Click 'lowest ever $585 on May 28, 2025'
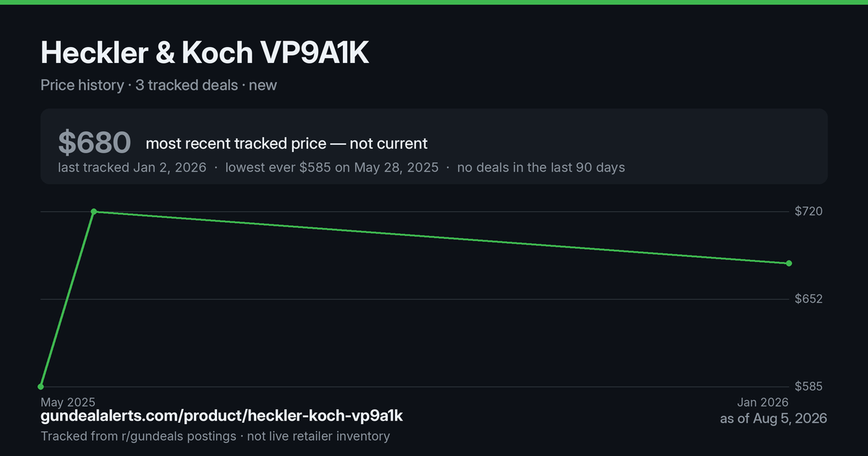Screen dimensions: 868x456 (x=332, y=167)
